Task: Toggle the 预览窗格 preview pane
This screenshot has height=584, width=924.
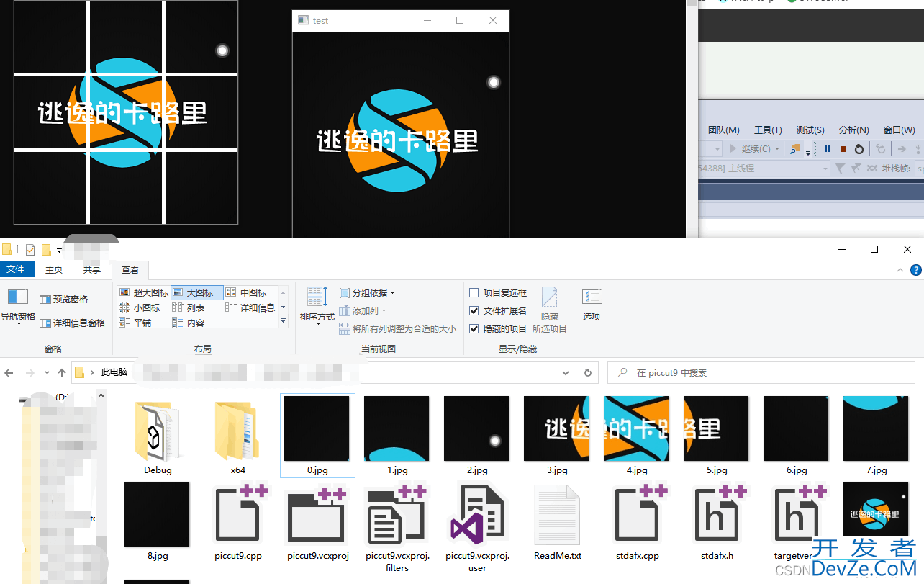Action: (64, 299)
